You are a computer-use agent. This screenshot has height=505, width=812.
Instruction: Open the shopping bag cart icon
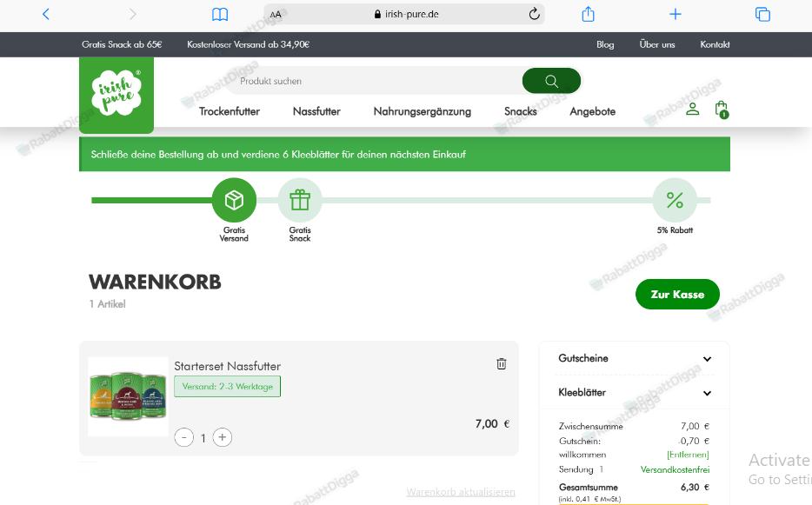[722, 110]
